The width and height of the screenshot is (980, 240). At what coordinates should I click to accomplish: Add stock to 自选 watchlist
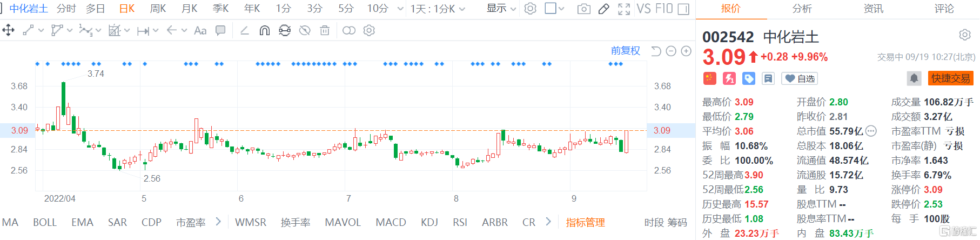click(x=800, y=78)
